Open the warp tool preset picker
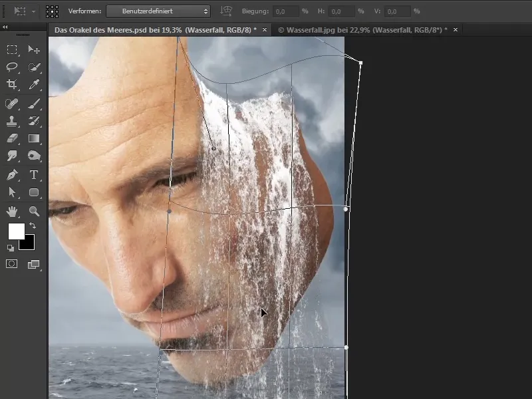 pyautogui.click(x=25, y=11)
